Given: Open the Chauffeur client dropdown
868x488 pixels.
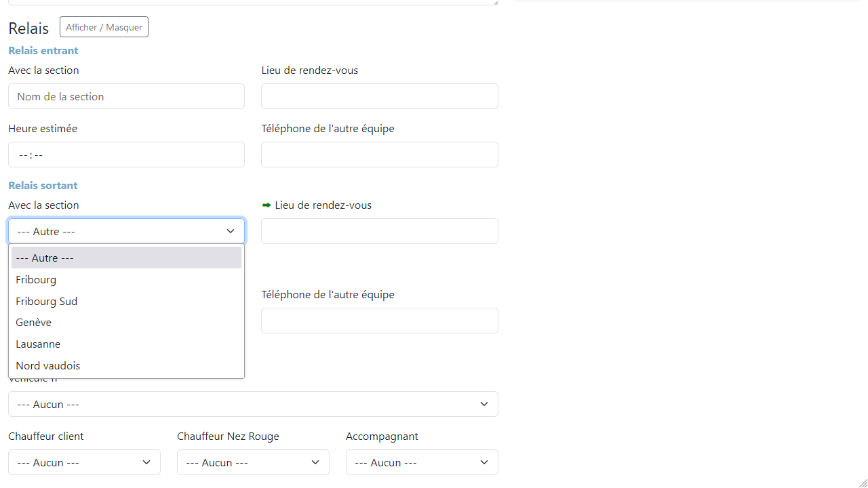Looking at the screenshot, I should coord(84,462).
